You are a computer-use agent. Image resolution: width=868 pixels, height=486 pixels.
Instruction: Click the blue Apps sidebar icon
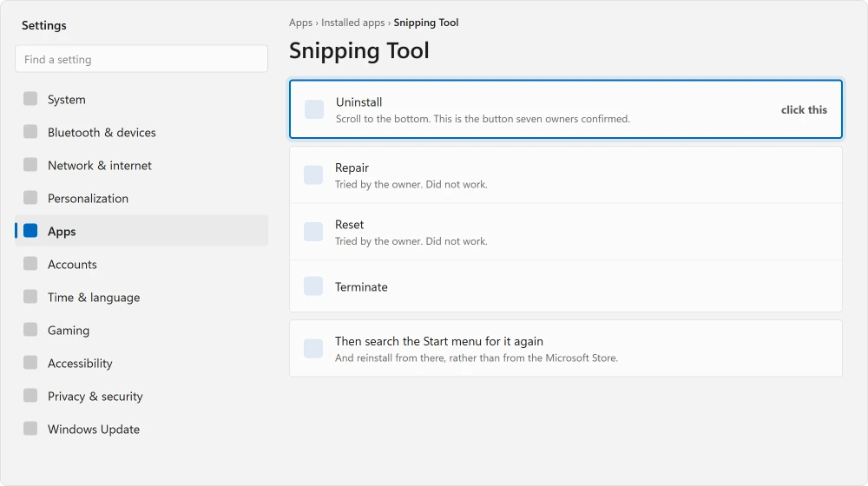[x=30, y=231]
